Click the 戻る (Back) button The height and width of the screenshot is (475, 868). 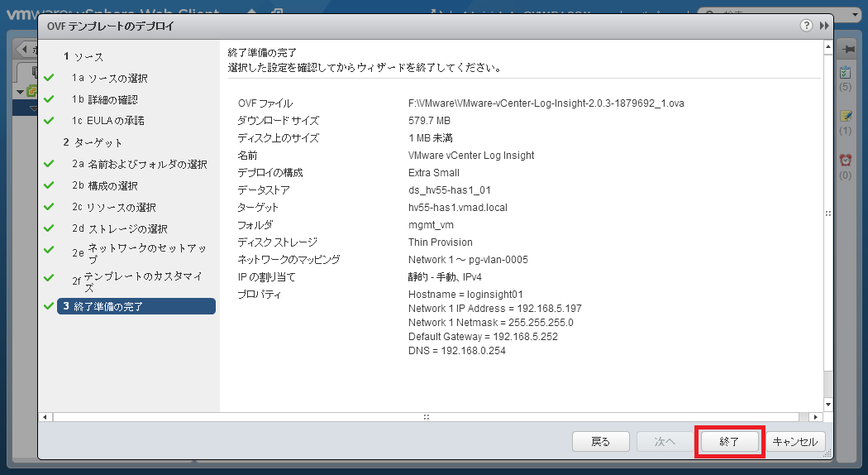click(601, 442)
